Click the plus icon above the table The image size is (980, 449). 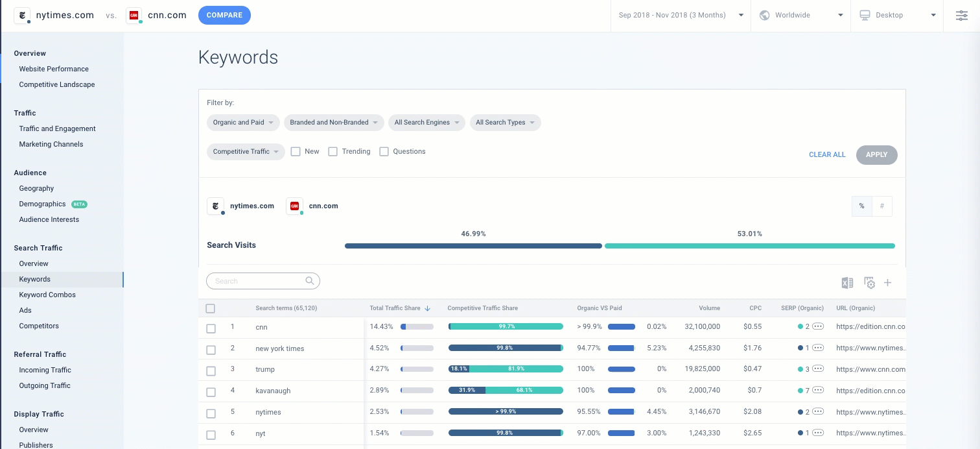(x=888, y=282)
